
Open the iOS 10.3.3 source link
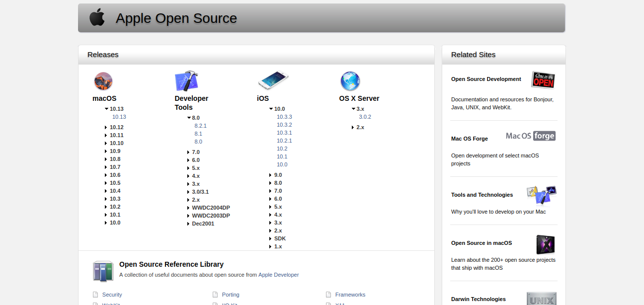coord(284,117)
